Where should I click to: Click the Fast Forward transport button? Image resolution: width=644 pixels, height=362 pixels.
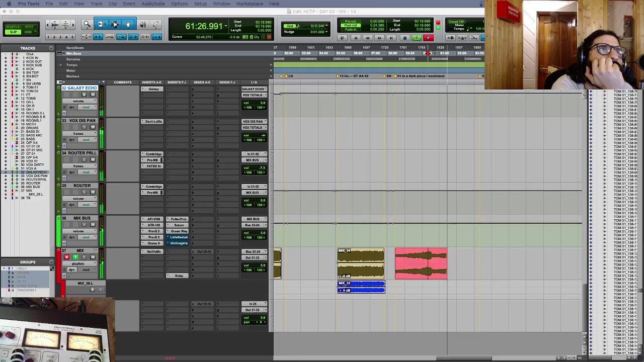[x=379, y=38]
